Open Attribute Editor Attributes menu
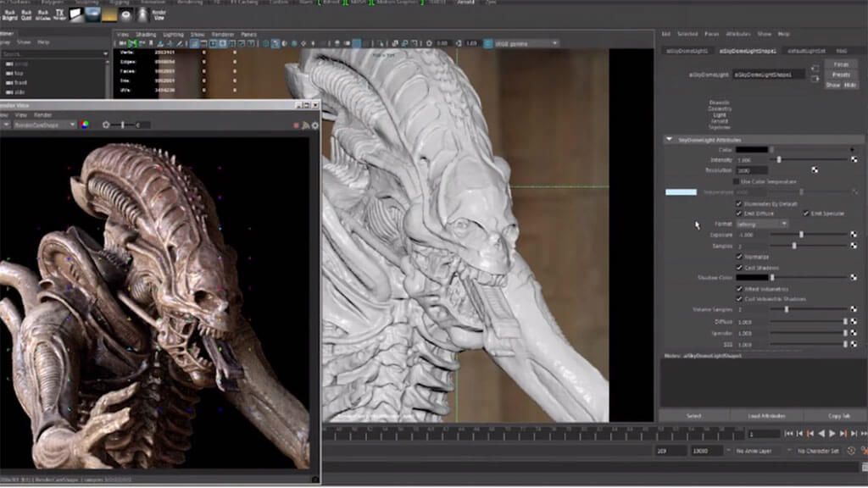The height and width of the screenshot is (488, 868). pos(738,34)
